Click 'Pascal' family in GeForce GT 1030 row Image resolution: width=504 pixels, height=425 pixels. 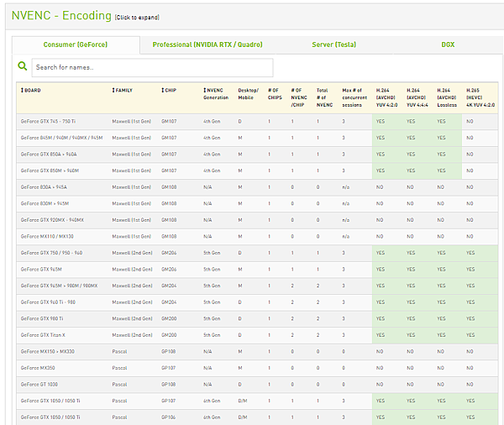point(119,385)
